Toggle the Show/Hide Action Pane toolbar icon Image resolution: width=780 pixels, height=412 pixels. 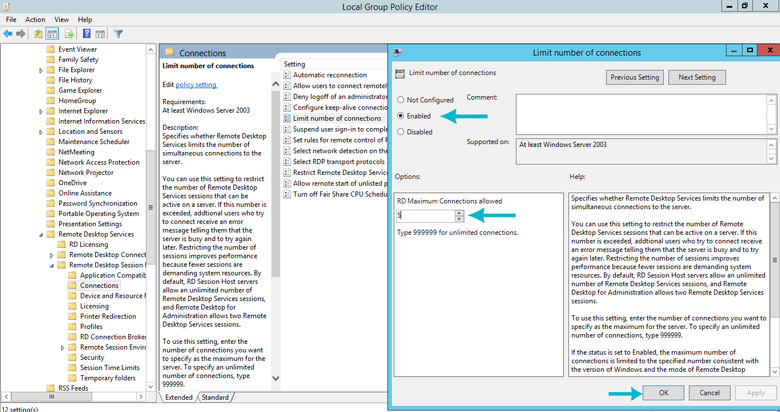(100, 34)
